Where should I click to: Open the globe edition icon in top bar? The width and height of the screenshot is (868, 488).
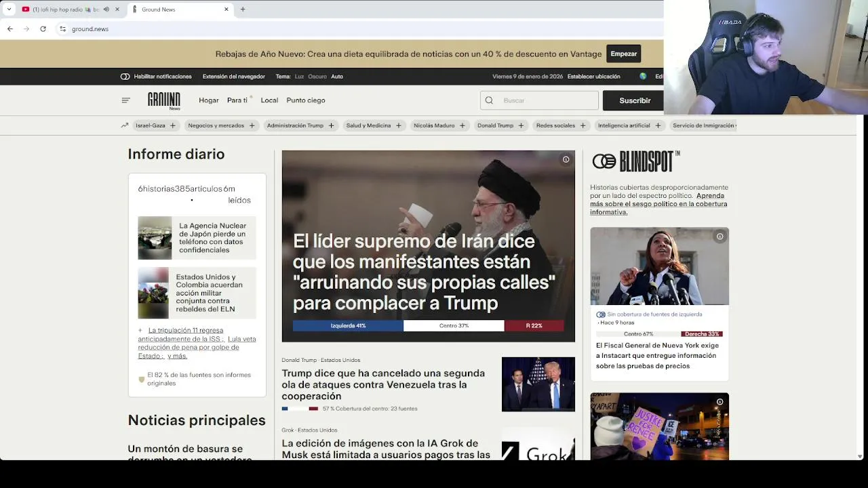tap(643, 77)
